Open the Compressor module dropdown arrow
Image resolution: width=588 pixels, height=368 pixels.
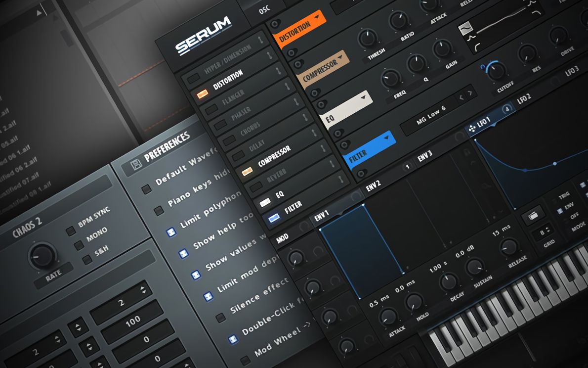point(340,57)
